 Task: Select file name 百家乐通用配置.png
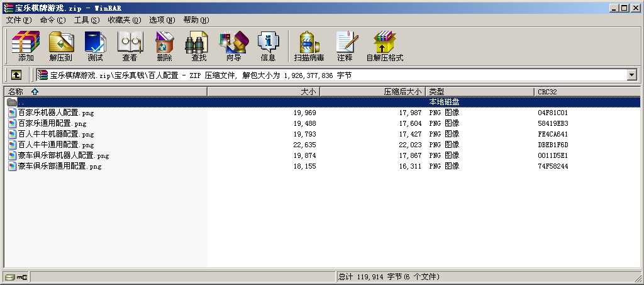click(52, 123)
